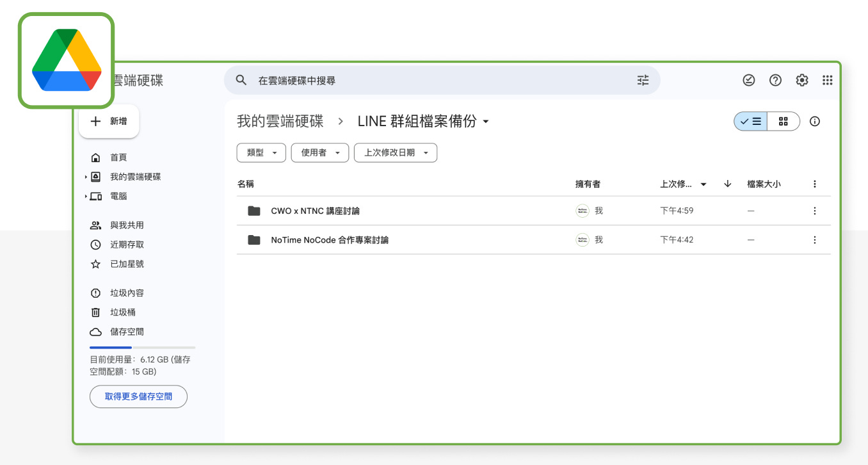Open the help question mark icon

click(775, 80)
